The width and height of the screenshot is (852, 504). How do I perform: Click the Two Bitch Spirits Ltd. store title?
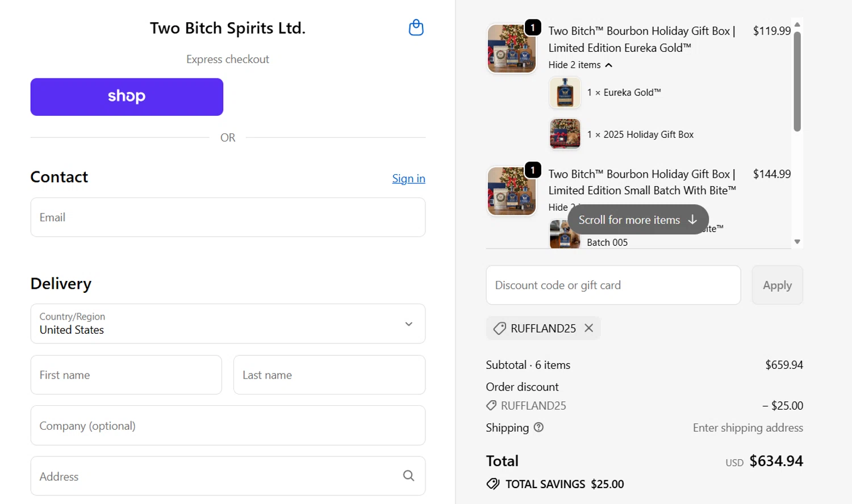pos(228,28)
